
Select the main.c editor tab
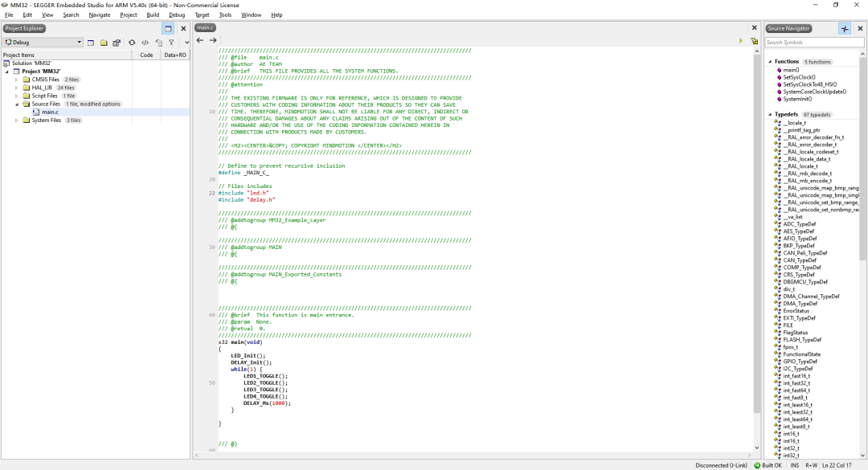point(205,27)
